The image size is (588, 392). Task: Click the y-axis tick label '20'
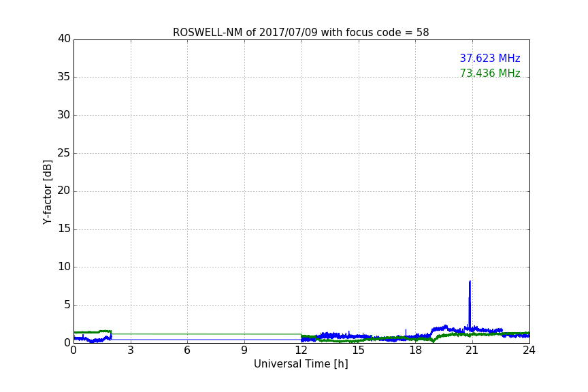point(64,191)
